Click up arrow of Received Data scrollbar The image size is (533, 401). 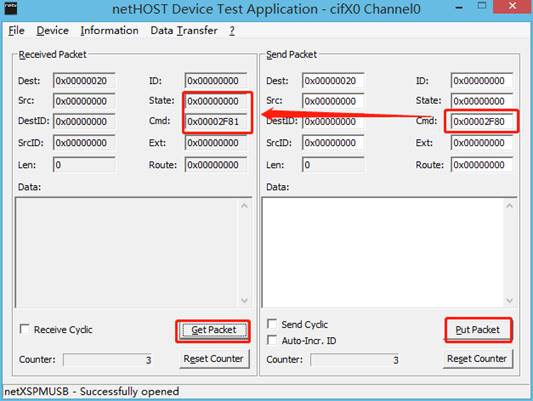click(x=244, y=205)
